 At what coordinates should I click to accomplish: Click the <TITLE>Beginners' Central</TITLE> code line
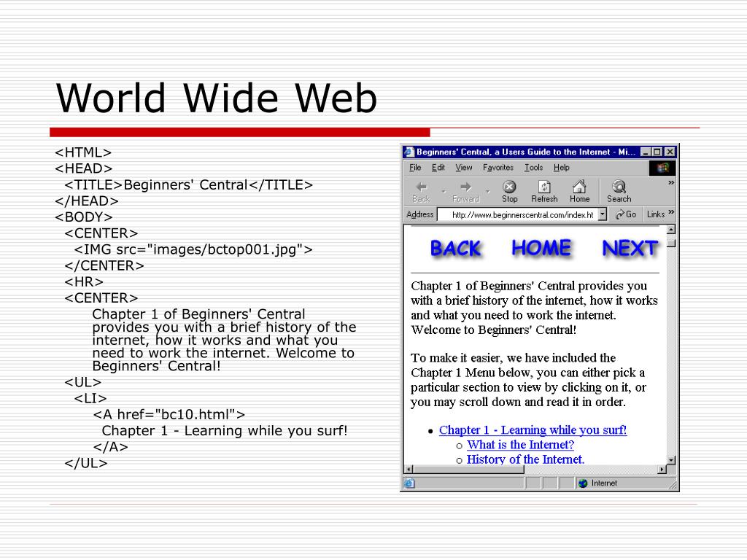(x=189, y=184)
